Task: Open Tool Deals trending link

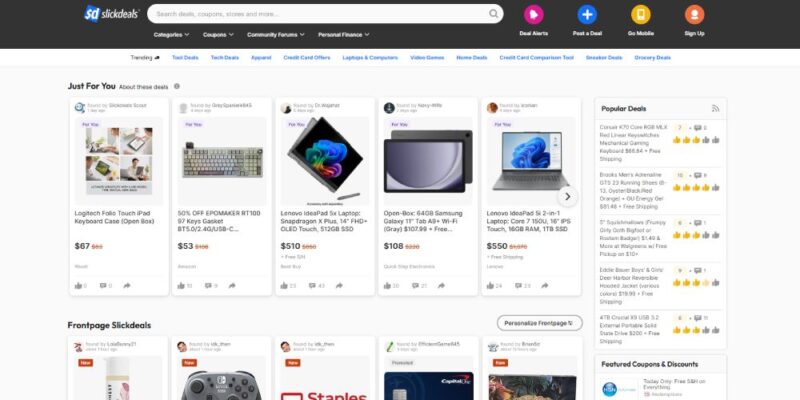Action: tap(185, 58)
